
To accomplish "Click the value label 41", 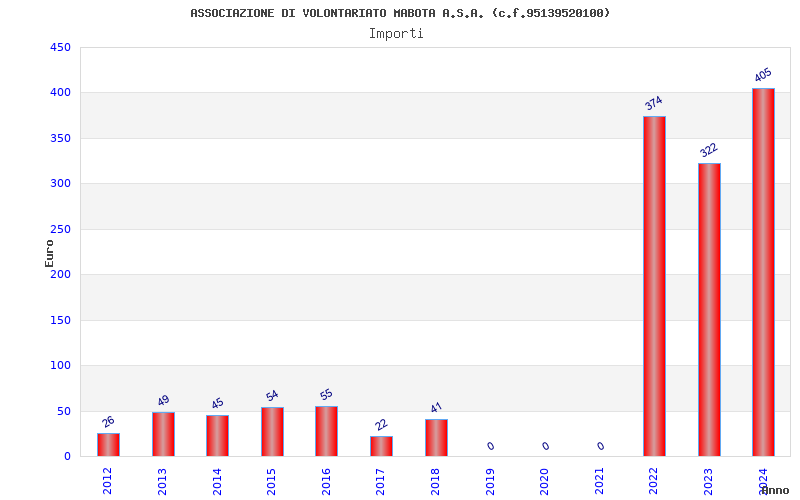I will point(436,408).
